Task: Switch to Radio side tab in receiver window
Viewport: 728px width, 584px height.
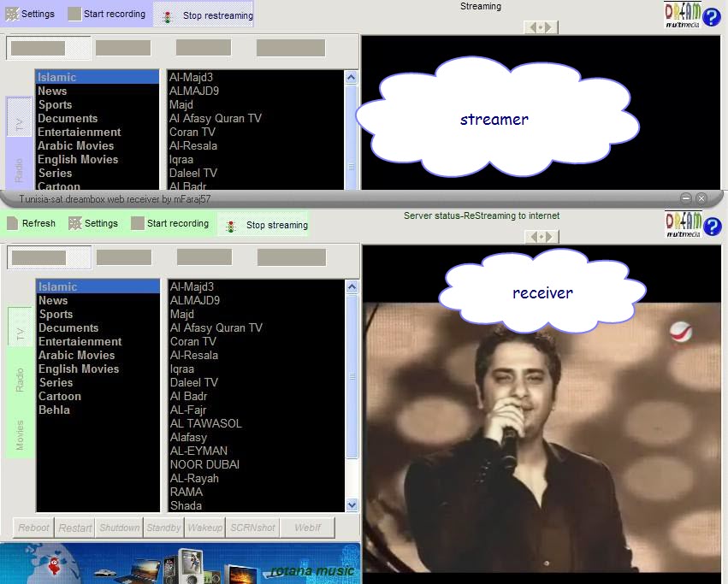Action: pos(20,380)
